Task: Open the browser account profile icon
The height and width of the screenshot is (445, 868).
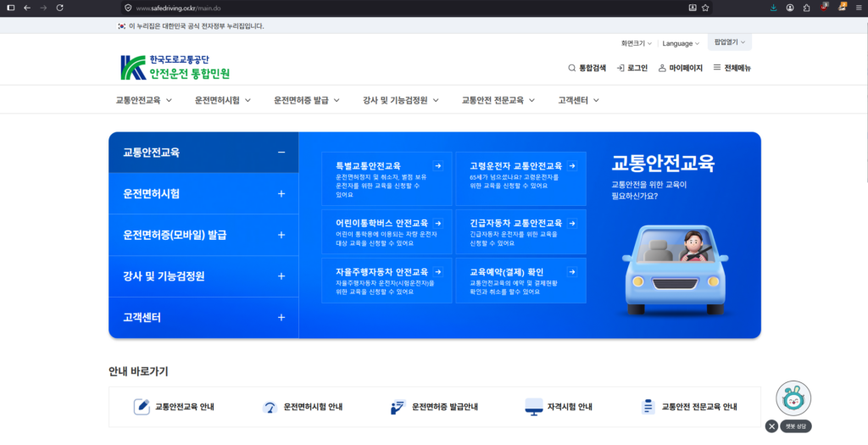Action: point(790,8)
